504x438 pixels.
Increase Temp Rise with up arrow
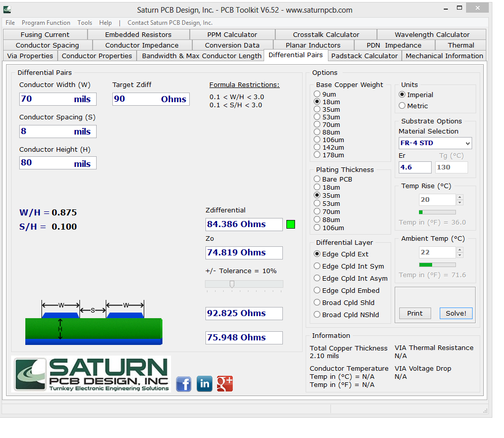[x=460, y=197]
